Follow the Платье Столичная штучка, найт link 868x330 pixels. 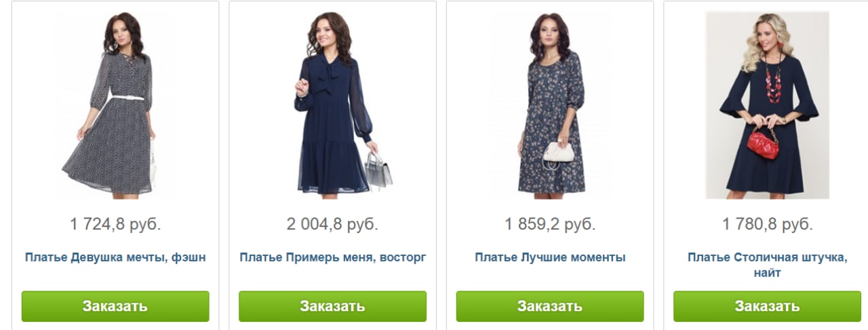pyautogui.click(x=767, y=265)
